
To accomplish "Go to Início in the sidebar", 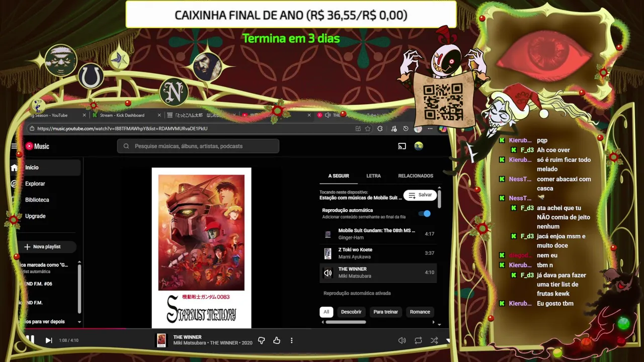I will [x=45, y=167].
